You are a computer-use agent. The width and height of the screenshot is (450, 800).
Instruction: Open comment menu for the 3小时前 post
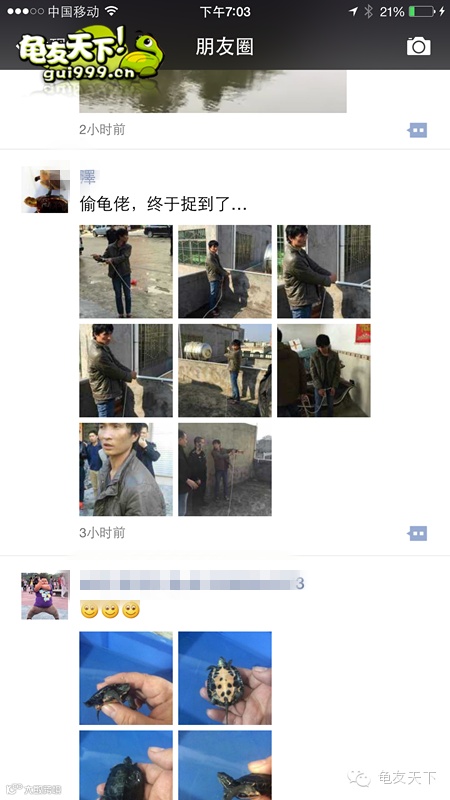coord(418,534)
